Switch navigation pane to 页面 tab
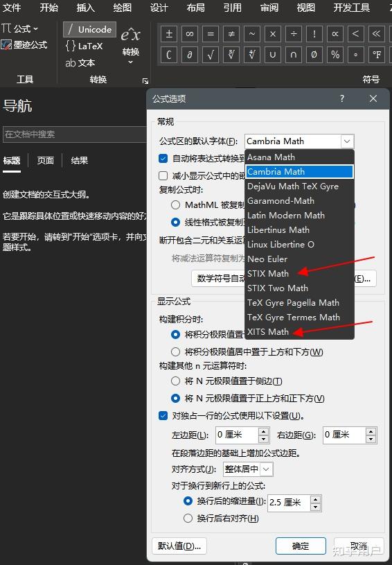392x565 pixels. (45, 160)
